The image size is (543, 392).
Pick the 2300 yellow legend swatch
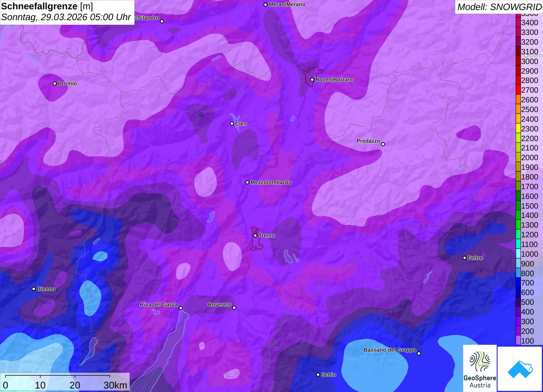point(518,128)
